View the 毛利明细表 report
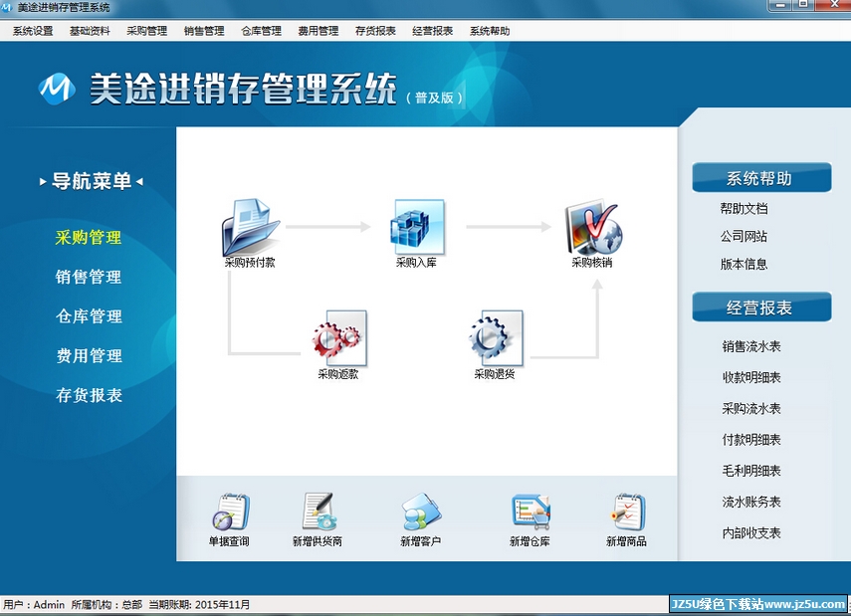The width and height of the screenshot is (851, 616). [751, 471]
